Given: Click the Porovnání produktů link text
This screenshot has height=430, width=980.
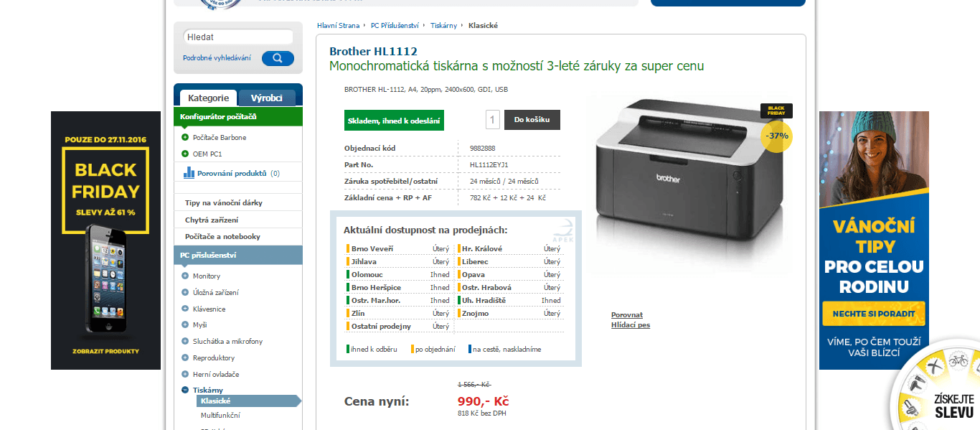Looking at the screenshot, I should [232, 173].
